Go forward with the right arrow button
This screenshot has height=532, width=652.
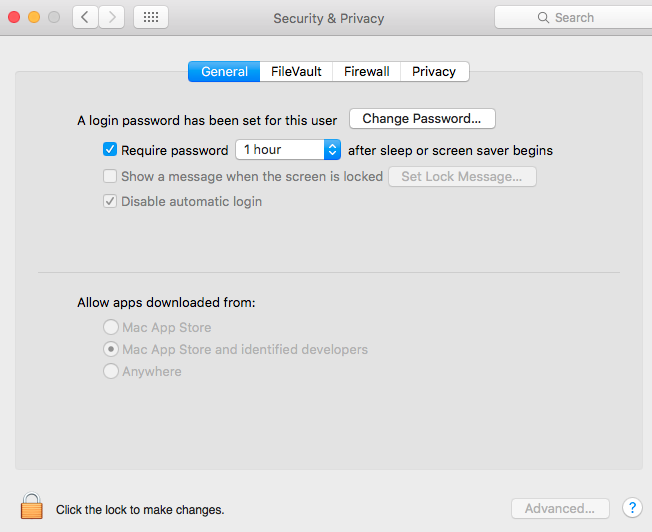111,17
